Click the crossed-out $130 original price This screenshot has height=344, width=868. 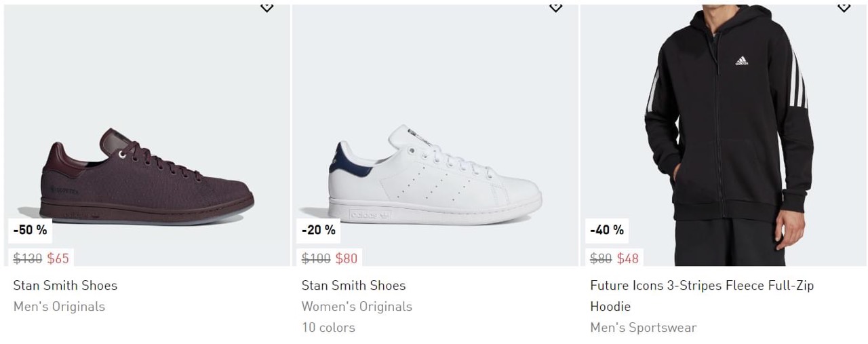(28, 259)
